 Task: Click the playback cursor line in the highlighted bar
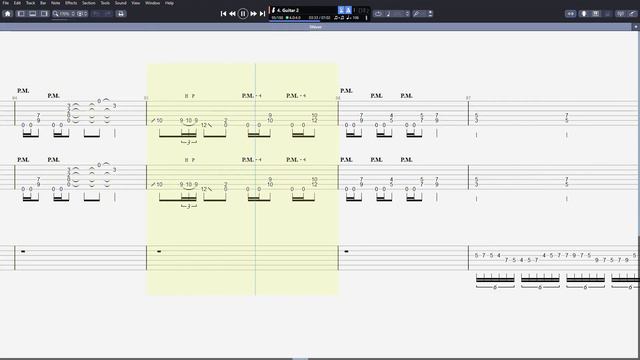(x=256, y=179)
